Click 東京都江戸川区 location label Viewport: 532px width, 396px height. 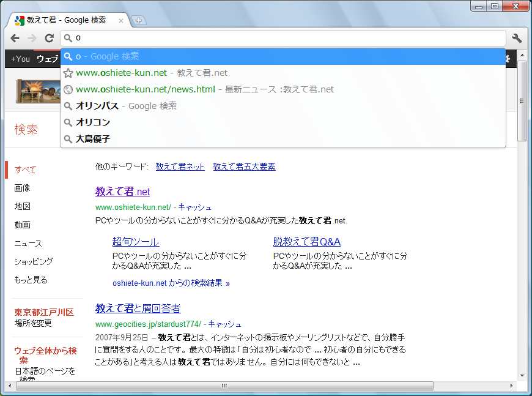[44, 312]
